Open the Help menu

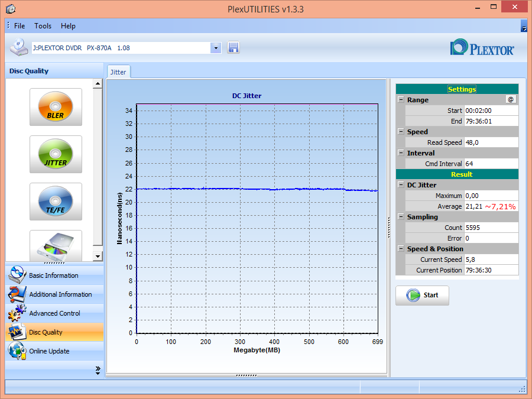point(68,26)
